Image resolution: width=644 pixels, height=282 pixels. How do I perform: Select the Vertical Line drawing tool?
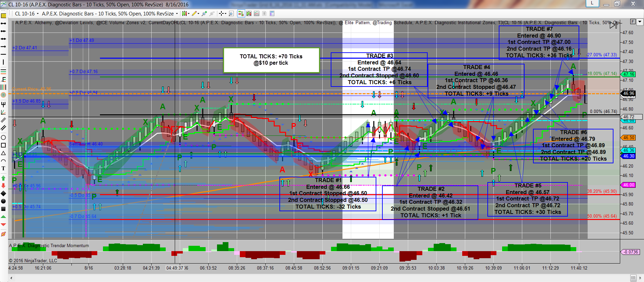pos(3,62)
